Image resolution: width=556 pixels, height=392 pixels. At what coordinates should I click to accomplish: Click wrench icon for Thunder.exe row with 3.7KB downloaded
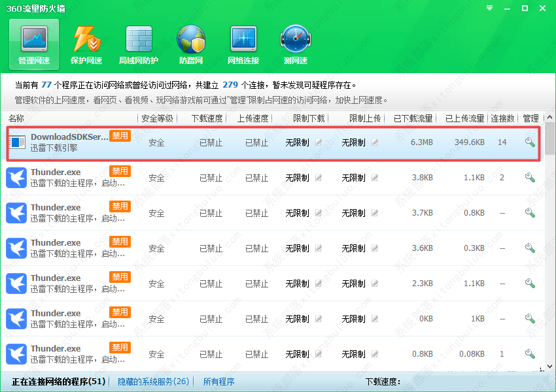coord(530,213)
